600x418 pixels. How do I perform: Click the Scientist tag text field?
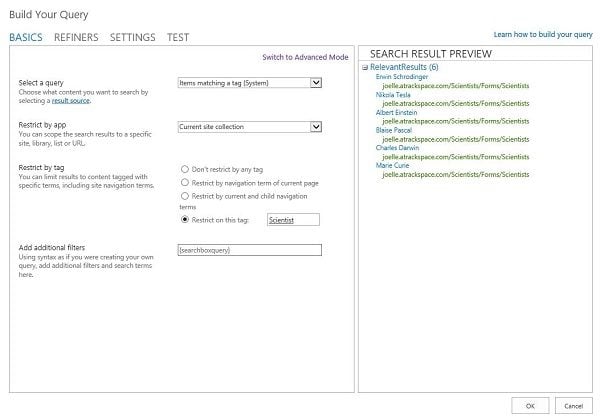pos(294,219)
